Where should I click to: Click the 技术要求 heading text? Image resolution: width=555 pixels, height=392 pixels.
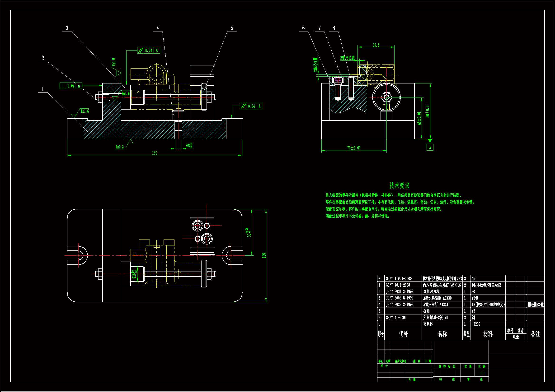coord(399,185)
